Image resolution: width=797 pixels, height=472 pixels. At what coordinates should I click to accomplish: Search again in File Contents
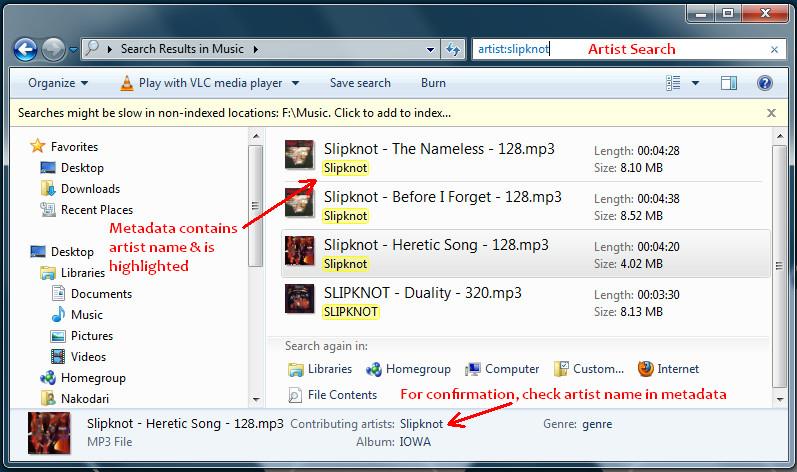(x=332, y=395)
